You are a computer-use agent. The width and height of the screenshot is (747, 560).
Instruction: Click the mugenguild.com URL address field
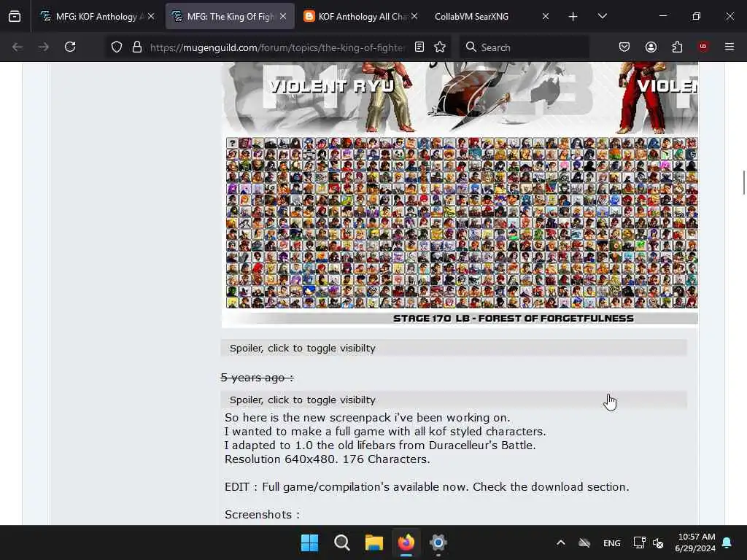click(277, 47)
